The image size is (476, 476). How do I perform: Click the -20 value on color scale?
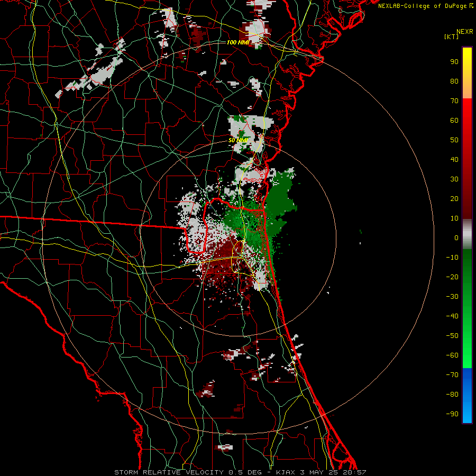click(x=452, y=277)
